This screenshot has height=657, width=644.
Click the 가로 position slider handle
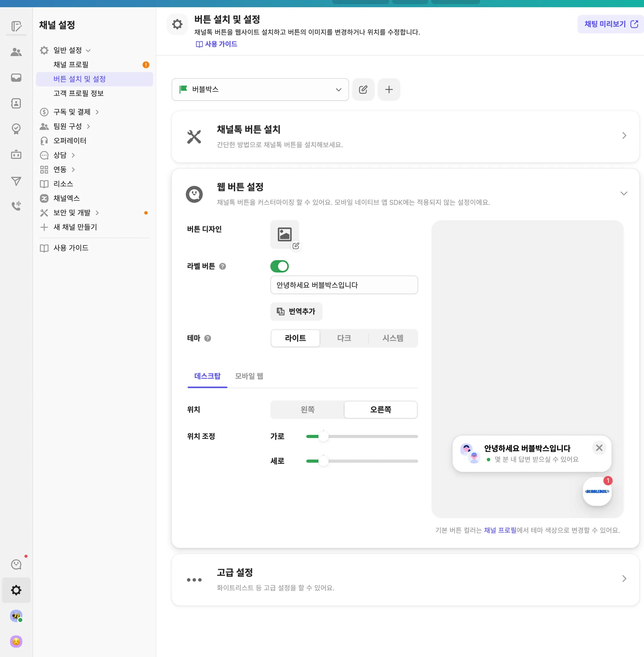[323, 437]
